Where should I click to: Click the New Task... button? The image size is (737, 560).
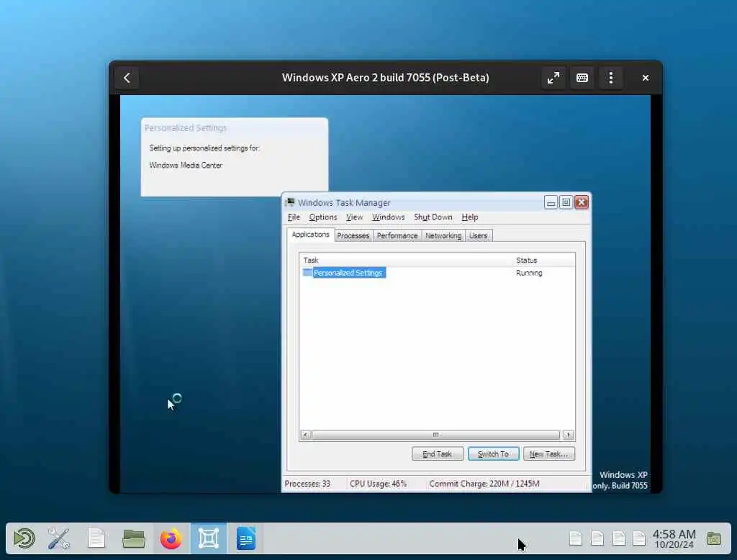click(x=548, y=453)
